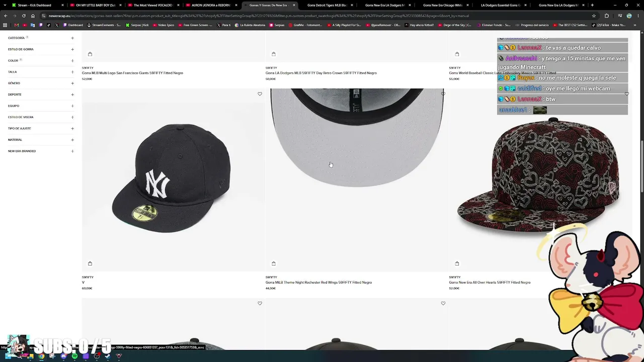Image resolution: width=644 pixels, height=362 pixels.
Task: Open Free Green Screen bookmark
Action: [195, 25]
